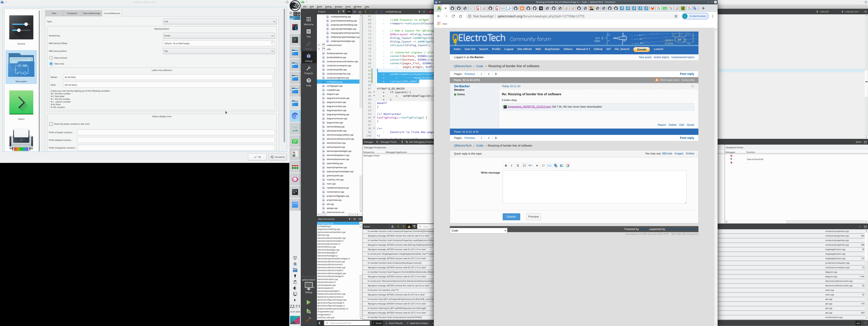Insert quote using the quote icon
Screen dimensions: 868x326
(537, 166)
